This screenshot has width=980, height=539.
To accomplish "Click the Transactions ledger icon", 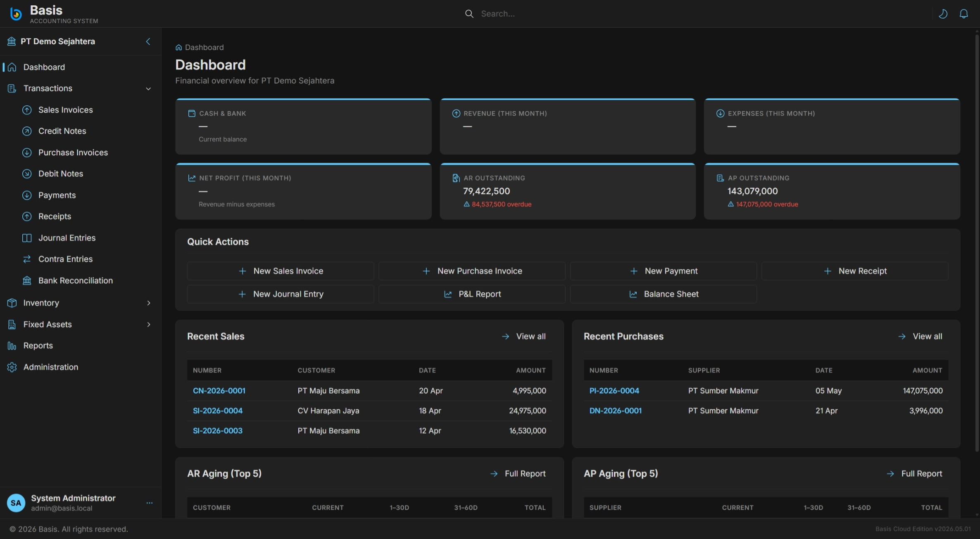I will tap(12, 88).
